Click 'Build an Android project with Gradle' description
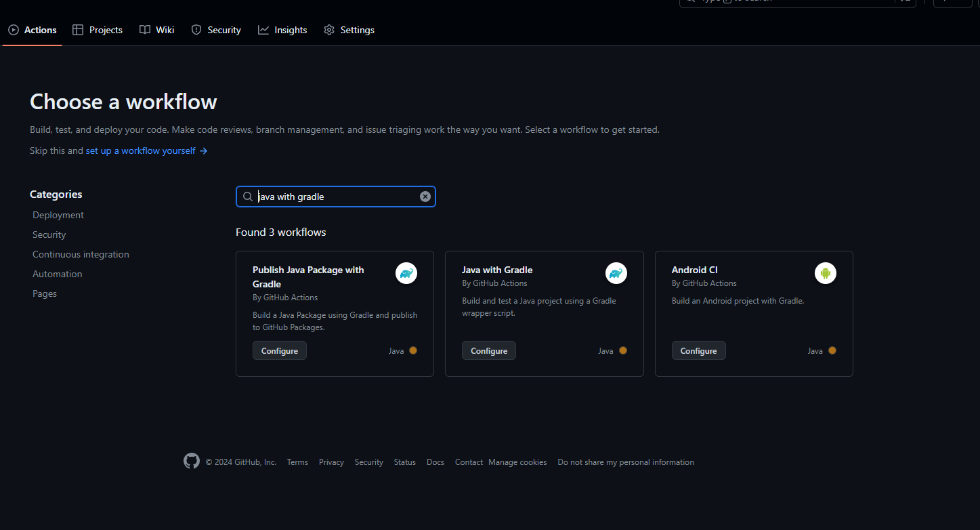Viewport: 980px width, 530px height. pos(738,301)
